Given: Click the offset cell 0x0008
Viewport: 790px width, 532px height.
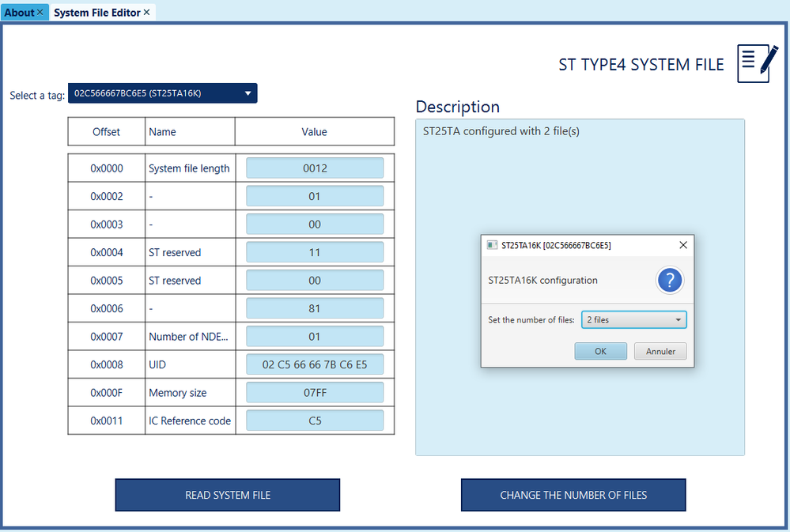Looking at the screenshot, I should click(x=106, y=364).
